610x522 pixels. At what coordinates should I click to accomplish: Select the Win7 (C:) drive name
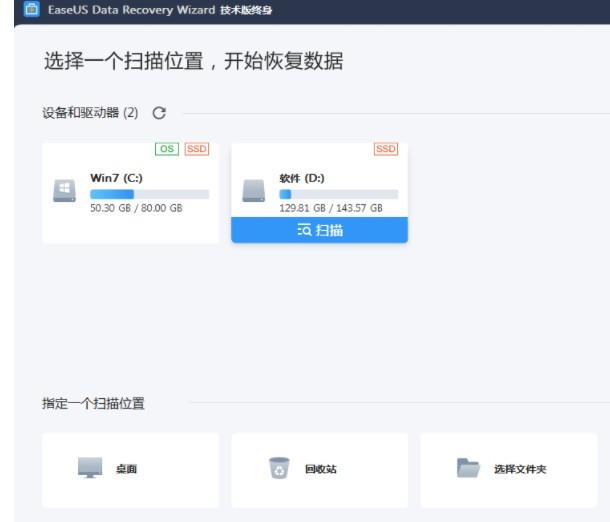pos(116,178)
